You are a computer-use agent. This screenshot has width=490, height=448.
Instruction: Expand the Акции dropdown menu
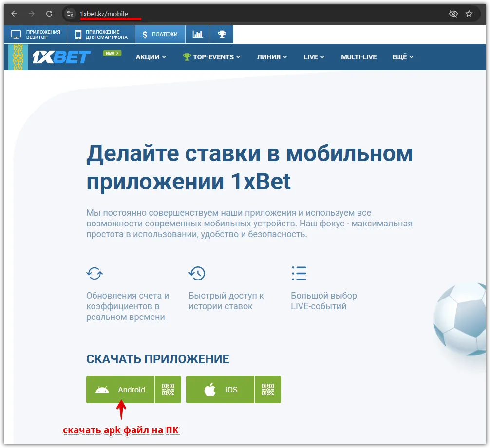[151, 57]
